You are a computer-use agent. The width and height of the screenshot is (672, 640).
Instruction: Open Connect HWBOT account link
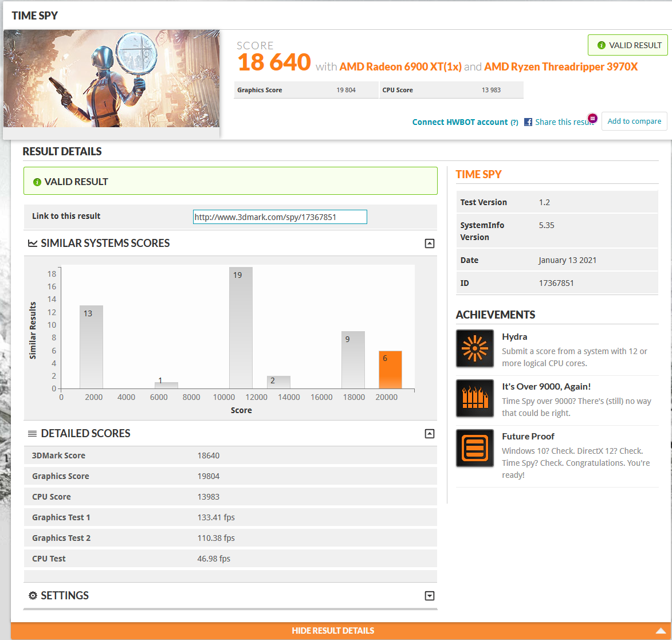pos(460,122)
